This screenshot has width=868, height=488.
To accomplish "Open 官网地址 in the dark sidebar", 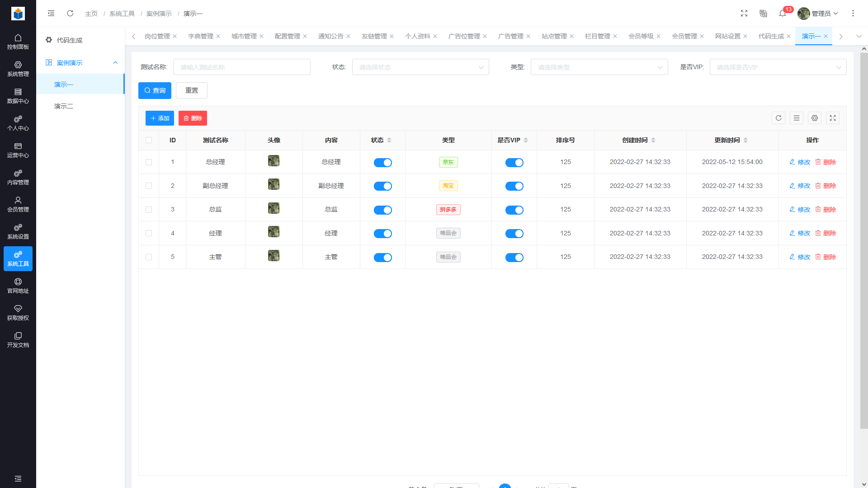I will 18,286.
